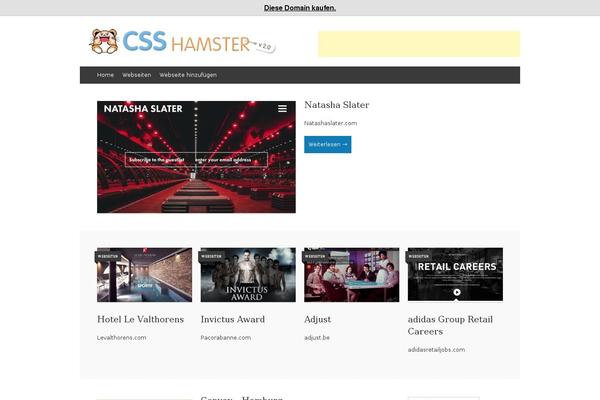Click the yellow ad banner in header

click(419, 44)
